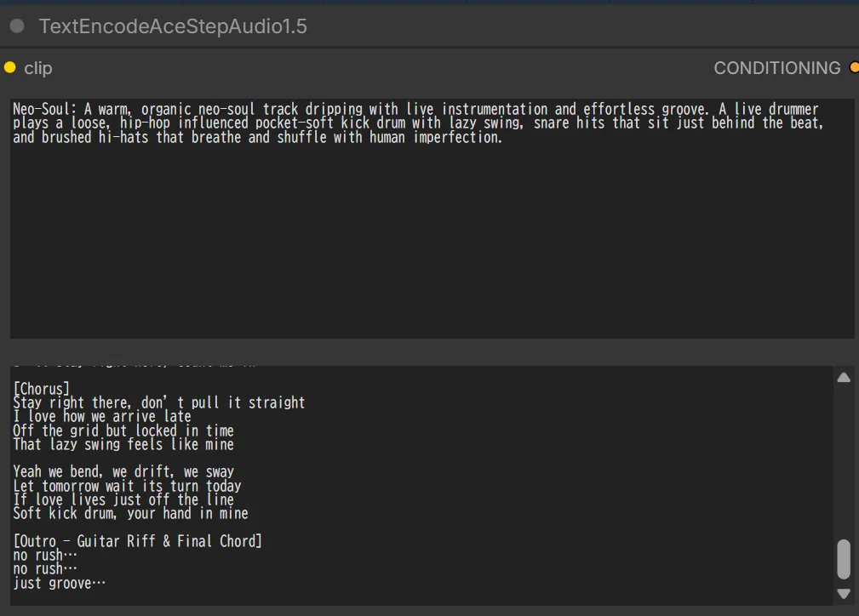The image size is (859, 616).
Task: Collapse the node via the gray title dot
Action: pos(17,26)
